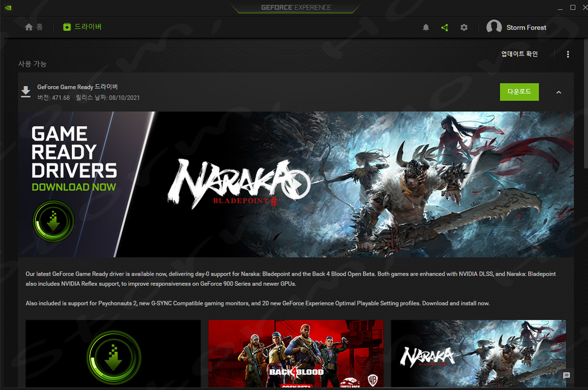This screenshot has height=390, width=588.
Task: Click the Storm Forest profile avatar
Action: coord(494,28)
